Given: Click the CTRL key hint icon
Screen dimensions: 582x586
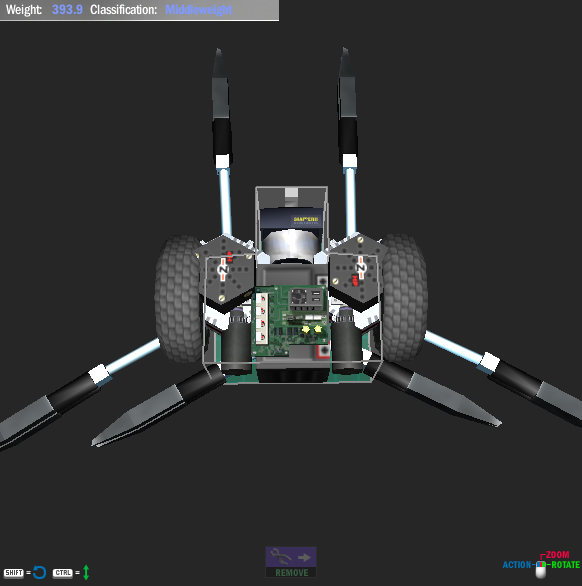Looking at the screenshot, I should 63,573.
